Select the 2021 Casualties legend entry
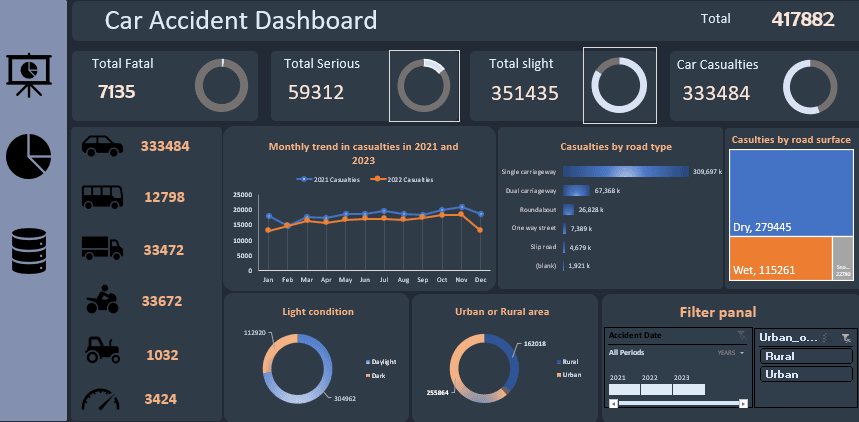Screen dimensions: 859x422 tap(328, 179)
